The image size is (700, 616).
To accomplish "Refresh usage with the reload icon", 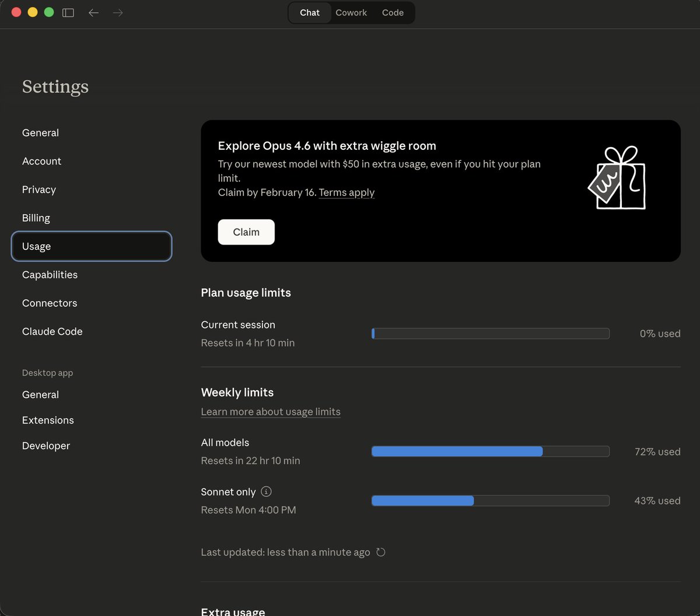I will [x=381, y=552].
